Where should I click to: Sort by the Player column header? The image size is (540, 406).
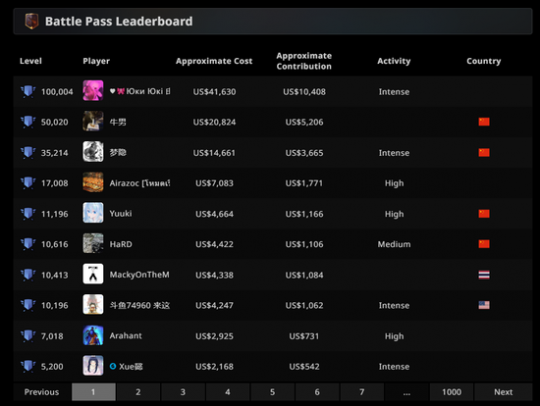point(96,61)
